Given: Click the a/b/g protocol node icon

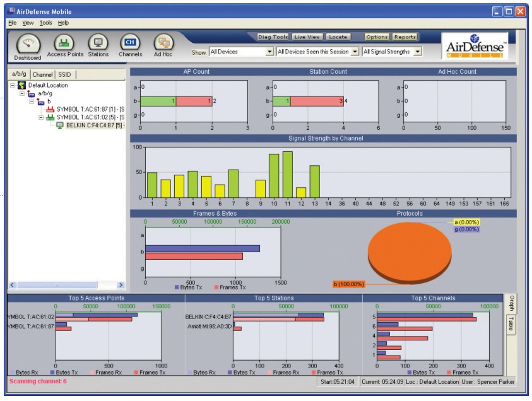Looking at the screenshot, I should pyautogui.click(x=31, y=93).
